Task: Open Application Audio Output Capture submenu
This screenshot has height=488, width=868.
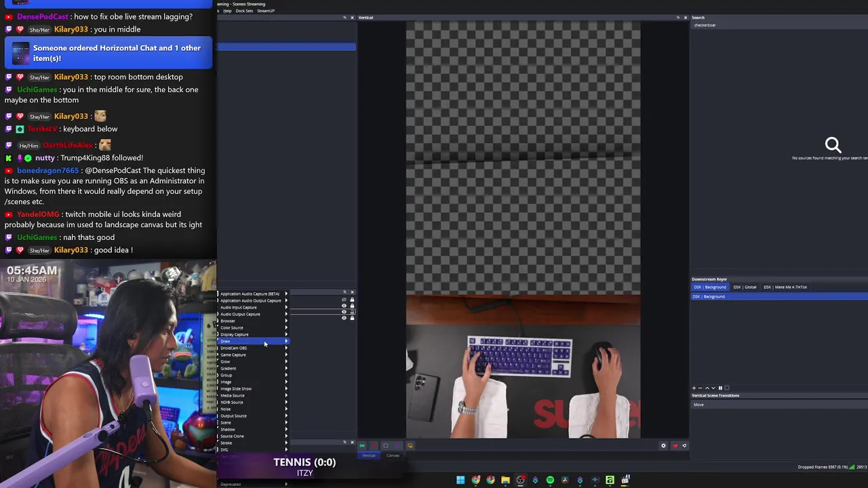Action: 252,300
